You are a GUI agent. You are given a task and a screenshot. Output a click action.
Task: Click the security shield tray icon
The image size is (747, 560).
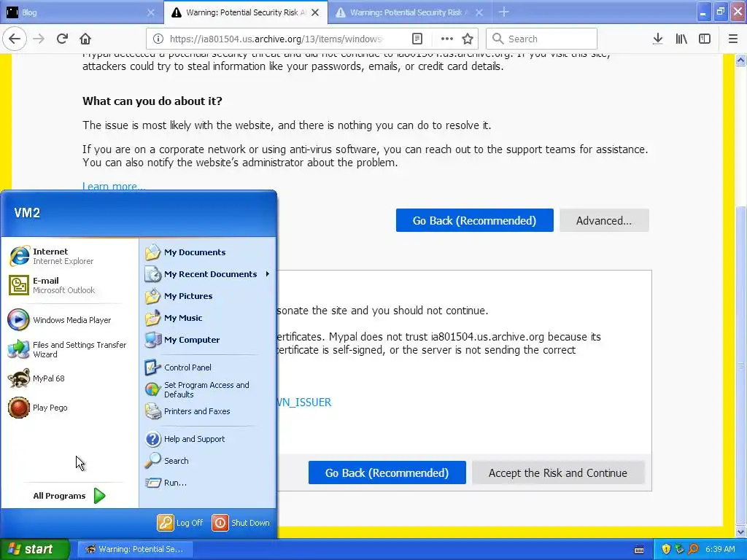click(666, 549)
